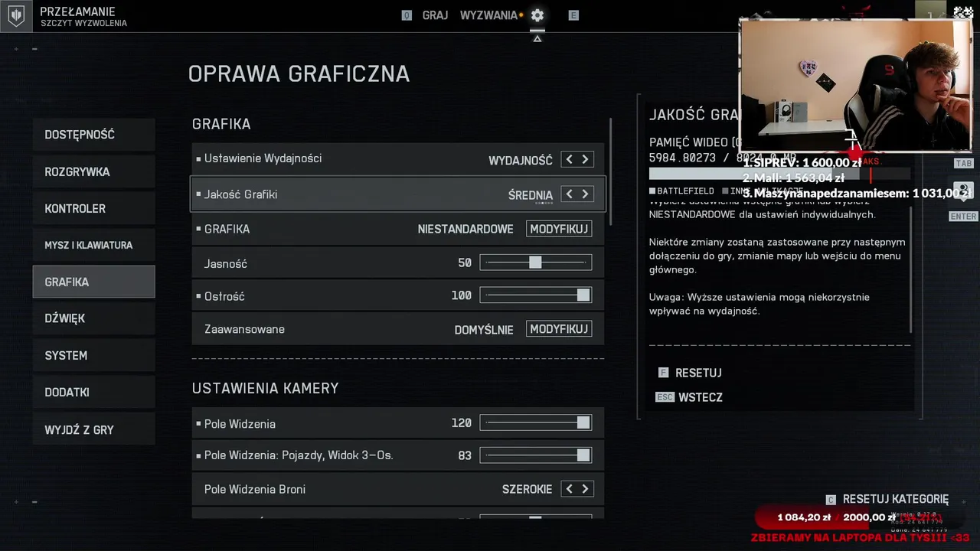980x551 pixels.
Task: Previous value arrow for Pole Widzenia Broni
Action: (x=569, y=489)
